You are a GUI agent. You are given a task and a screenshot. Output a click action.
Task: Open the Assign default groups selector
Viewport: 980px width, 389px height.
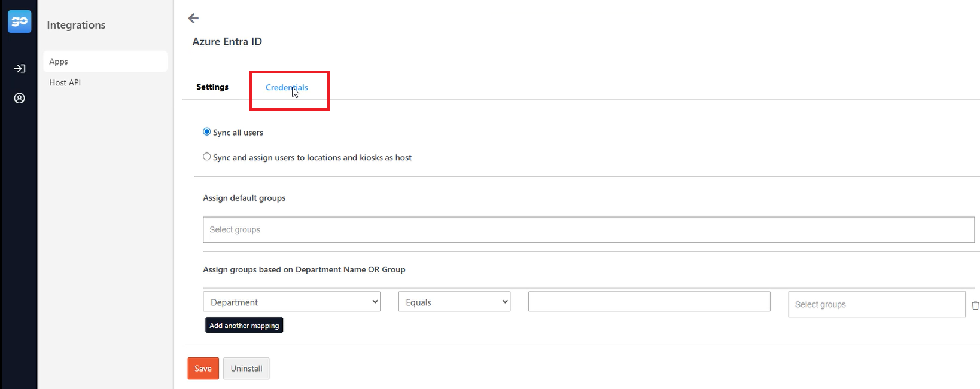(589, 229)
